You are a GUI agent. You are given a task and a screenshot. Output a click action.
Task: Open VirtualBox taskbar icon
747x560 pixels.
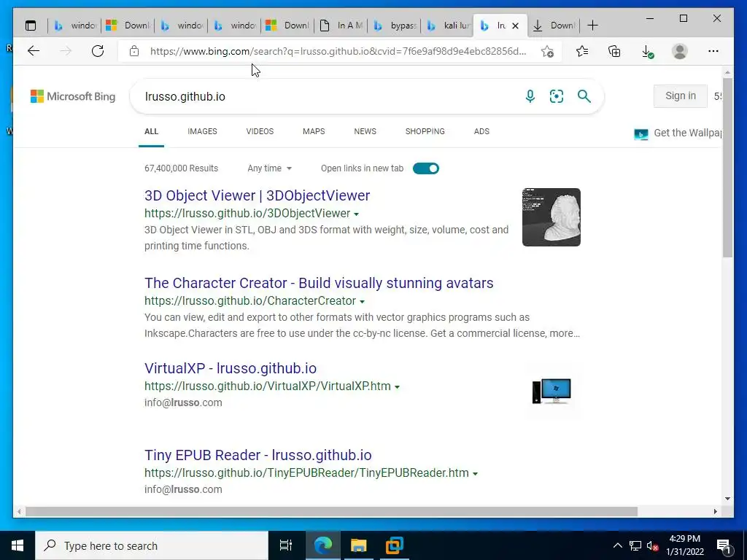pyautogui.click(x=395, y=545)
